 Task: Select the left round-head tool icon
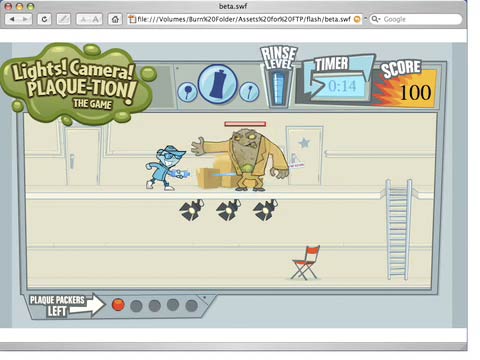[x=187, y=92]
